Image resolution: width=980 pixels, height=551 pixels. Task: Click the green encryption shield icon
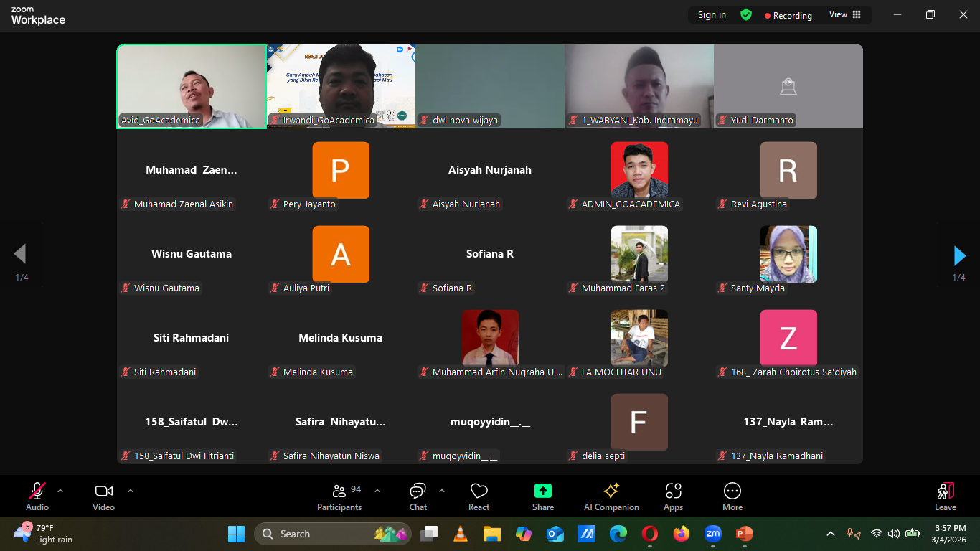tap(746, 14)
